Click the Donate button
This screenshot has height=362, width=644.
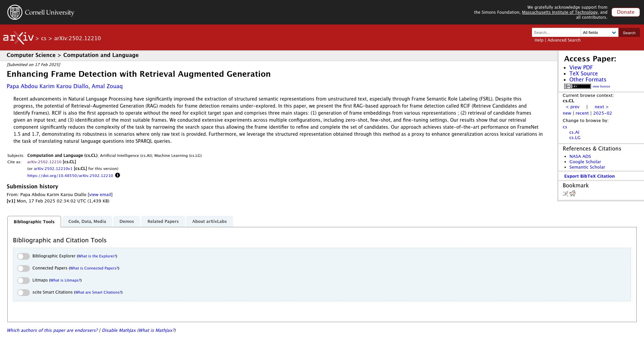pyautogui.click(x=626, y=12)
